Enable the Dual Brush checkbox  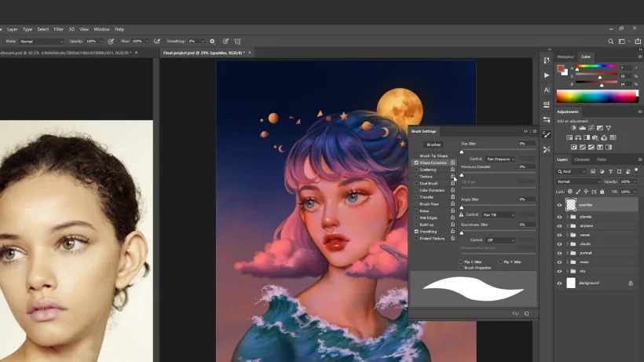tap(416, 184)
